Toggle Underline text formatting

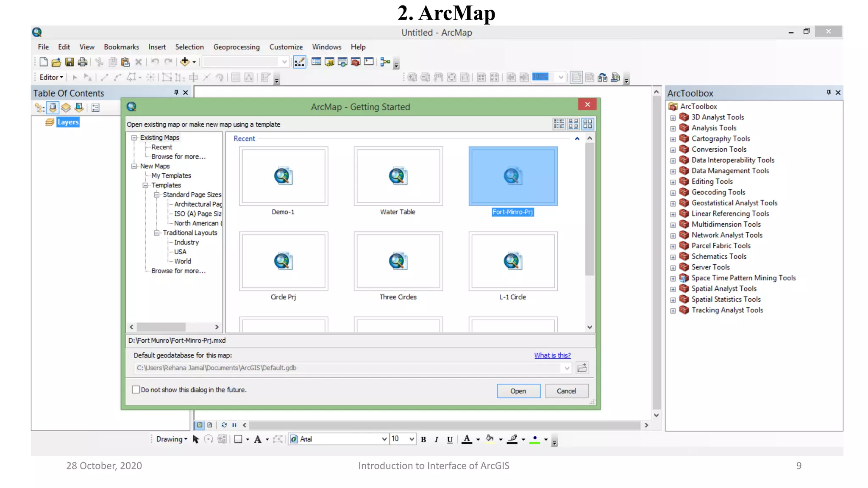click(x=450, y=440)
